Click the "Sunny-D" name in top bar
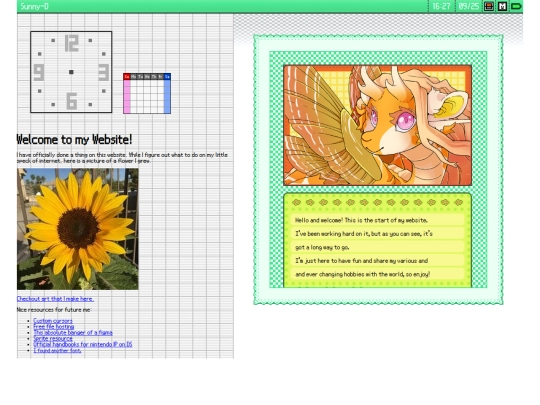The width and height of the screenshot is (540, 405). [34, 6]
